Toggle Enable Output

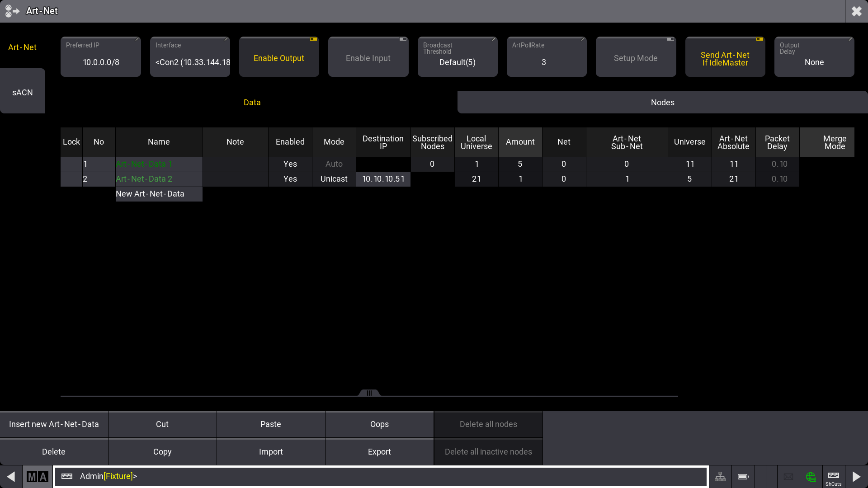pos(279,57)
